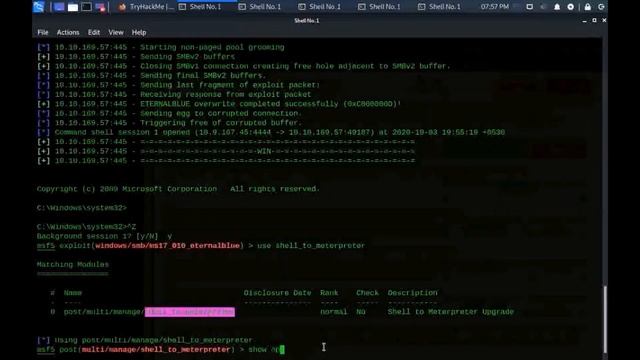
Task: Click the red 'multi/manage/shell_to_meterpreter' prompt text
Action: tap(156, 350)
